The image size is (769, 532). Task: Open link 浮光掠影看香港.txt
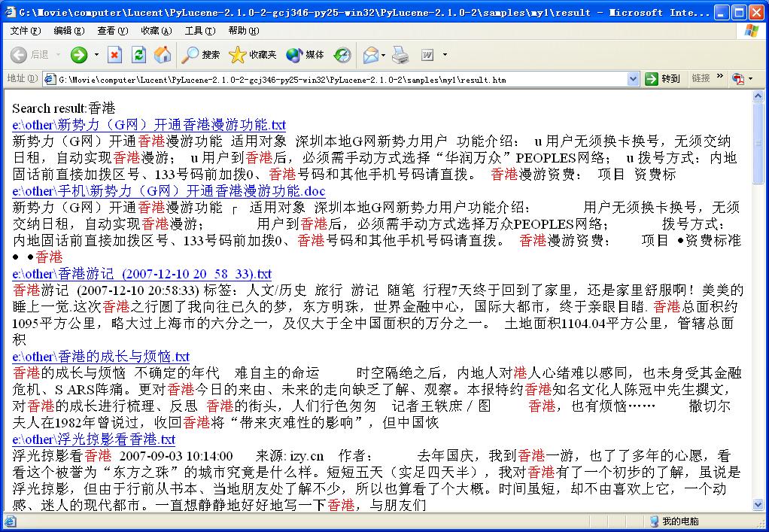93,439
